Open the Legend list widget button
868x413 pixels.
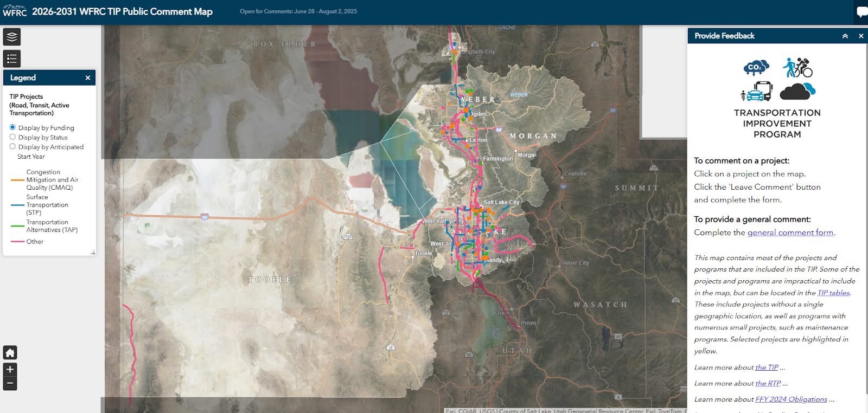click(12, 59)
